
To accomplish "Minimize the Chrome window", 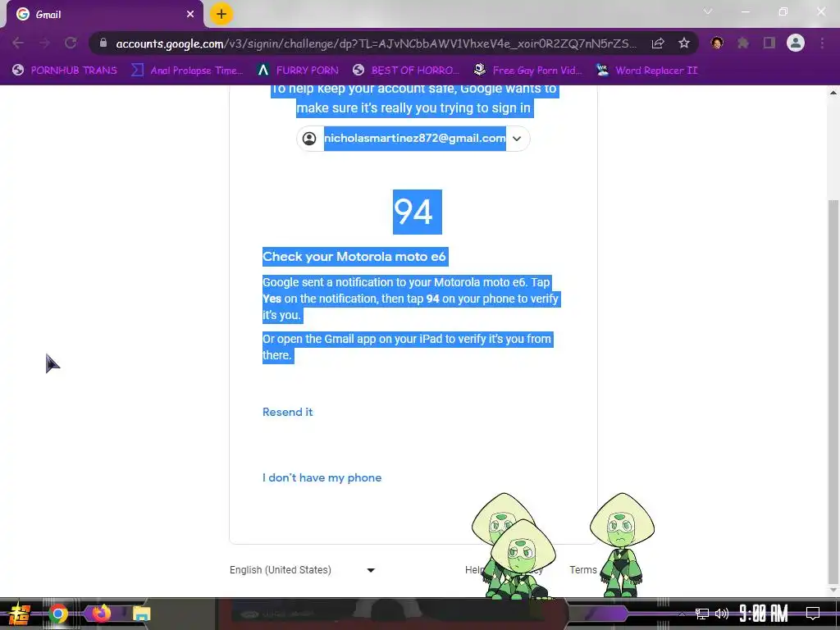I will coord(745,11).
